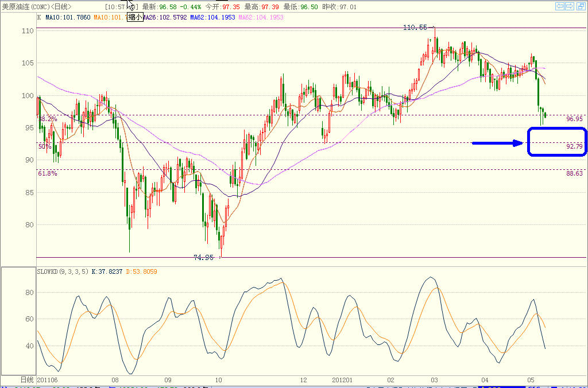The image size is (588, 388).
Task: Click the 40 label on the SLOWKD axis
Action: 29,346
